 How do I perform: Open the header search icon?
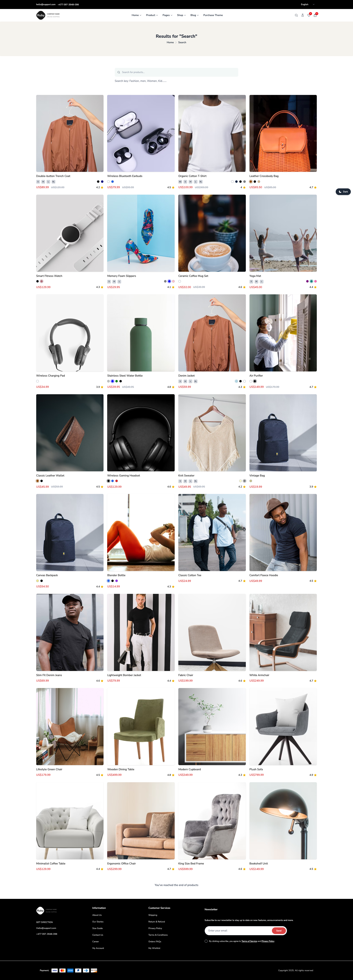(x=296, y=15)
